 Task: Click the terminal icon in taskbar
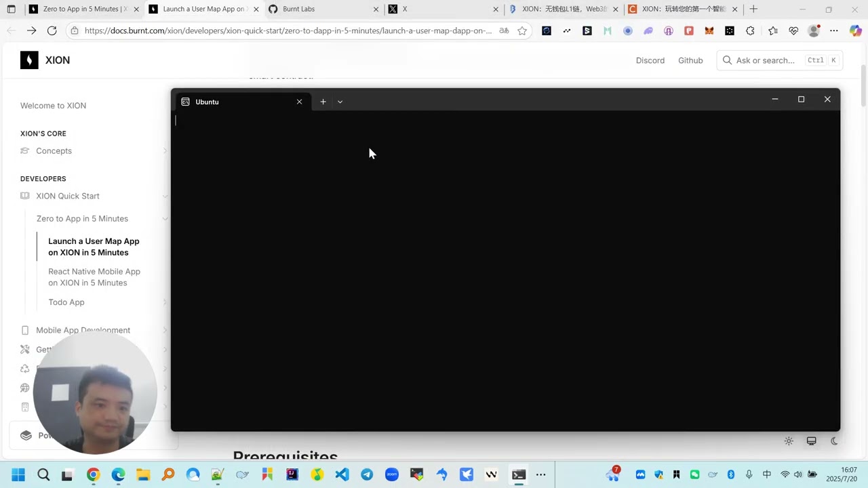click(x=519, y=474)
